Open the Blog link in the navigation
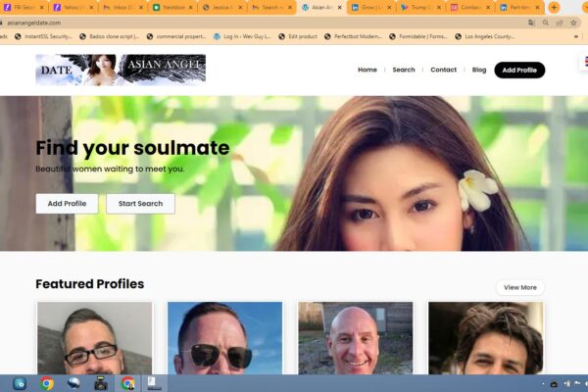Screen dimensions: 588x392 click(479, 70)
